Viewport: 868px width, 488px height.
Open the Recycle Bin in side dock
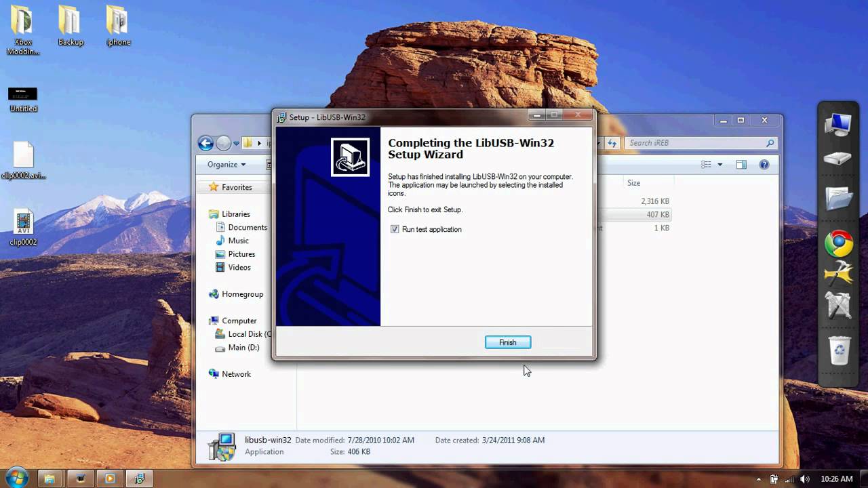click(840, 351)
